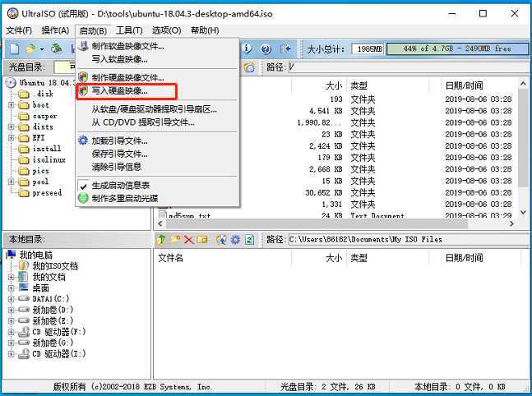This screenshot has width=532, height=396.
Task: Click the upper 日期/时间 column header
Action: (464, 85)
